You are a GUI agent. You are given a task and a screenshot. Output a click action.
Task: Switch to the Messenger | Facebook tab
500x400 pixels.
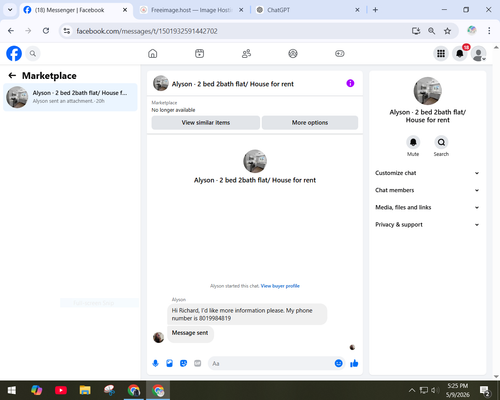tap(76, 10)
